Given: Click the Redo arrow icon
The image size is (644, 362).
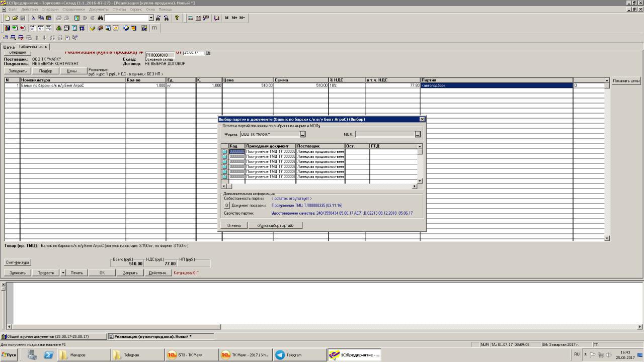Looking at the screenshot, I should [93, 18].
